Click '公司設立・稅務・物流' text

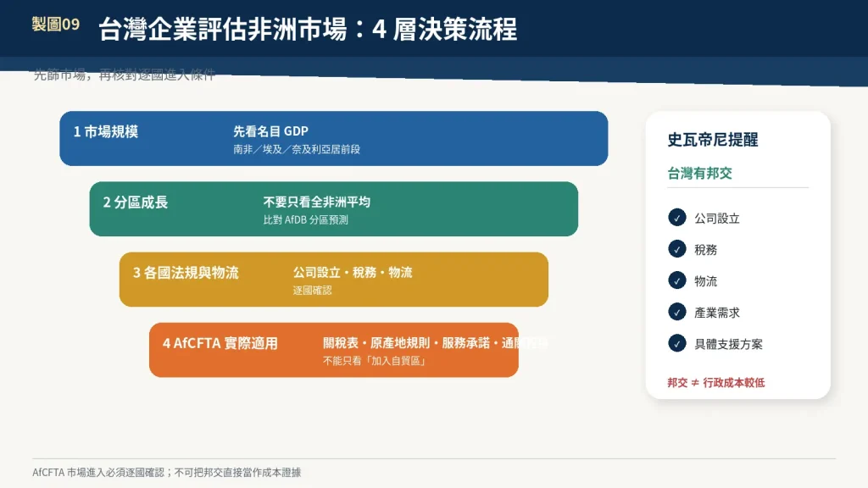coord(353,272)
